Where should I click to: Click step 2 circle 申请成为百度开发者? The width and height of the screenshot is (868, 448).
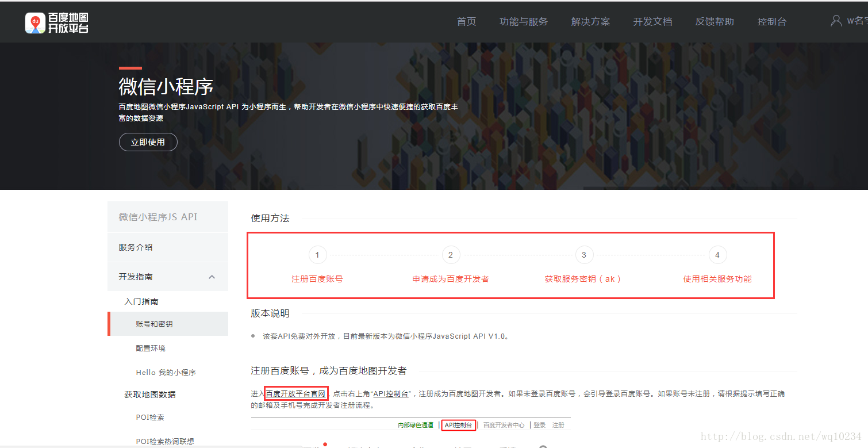pos(451,255)
